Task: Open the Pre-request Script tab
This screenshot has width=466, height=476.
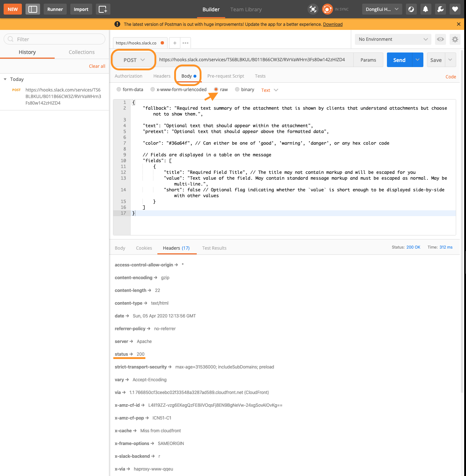Action: 226,76
